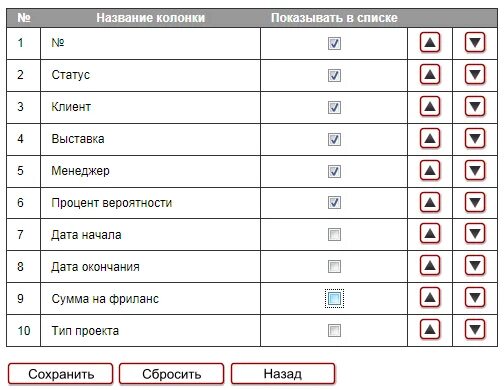
Task: Select the Менеджер column name cell
Action: (150, 171)
